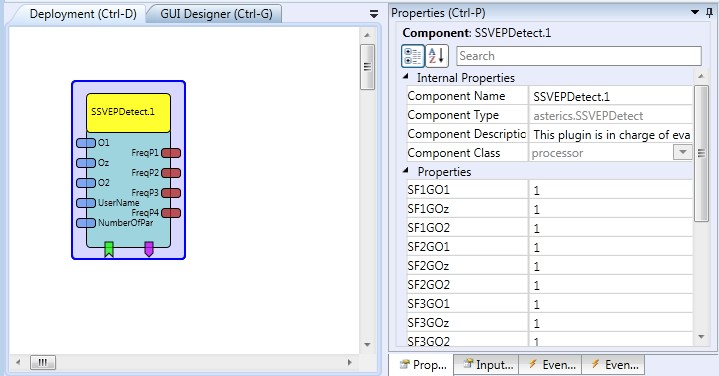
Task: Open the Prop... bottom tab
Action: pyautogui.click(x=422, y=365)
